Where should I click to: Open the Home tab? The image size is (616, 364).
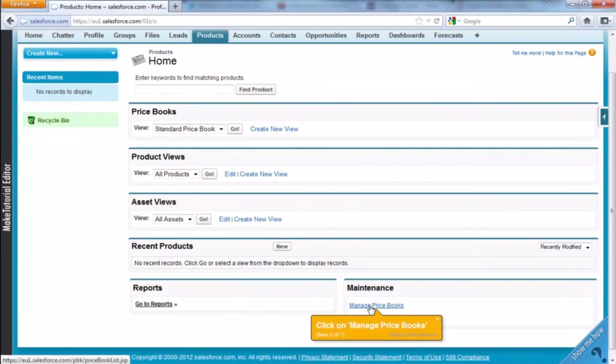click(x=34, y=35)
